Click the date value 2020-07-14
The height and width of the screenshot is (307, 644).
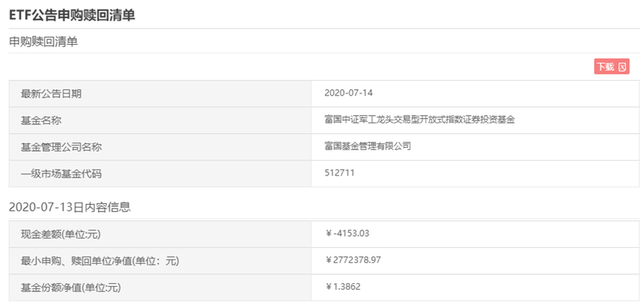348,93
